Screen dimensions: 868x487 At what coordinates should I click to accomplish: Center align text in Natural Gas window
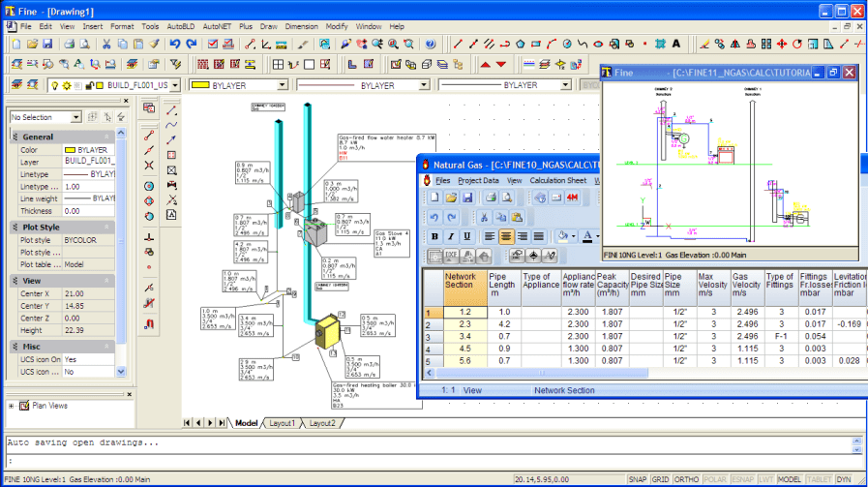(x=506, y=237)
